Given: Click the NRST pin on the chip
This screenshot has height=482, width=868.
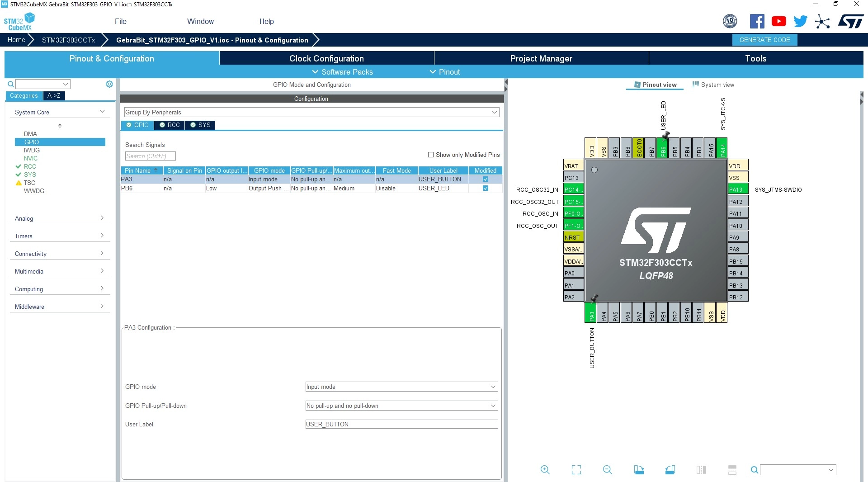Looking at the screenshot, I should 573,237.
